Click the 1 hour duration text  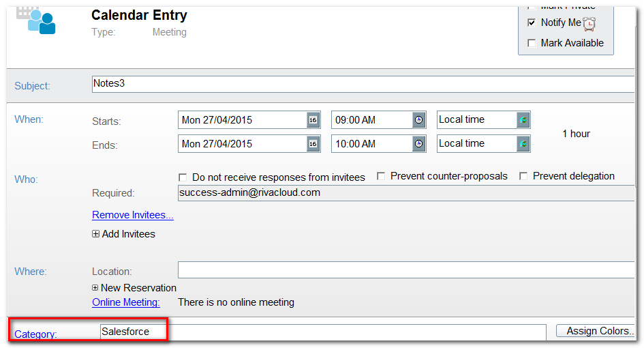[x=576, y=134]
